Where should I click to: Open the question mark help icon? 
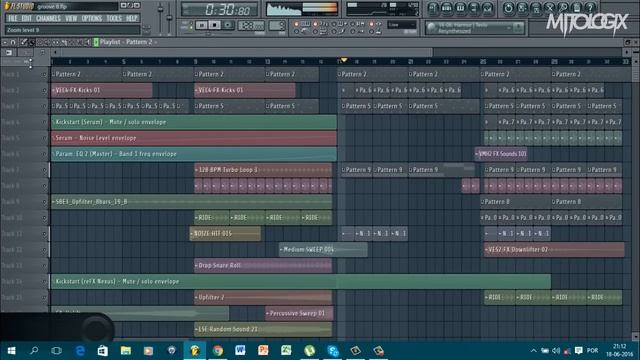(x=590, y=8)
